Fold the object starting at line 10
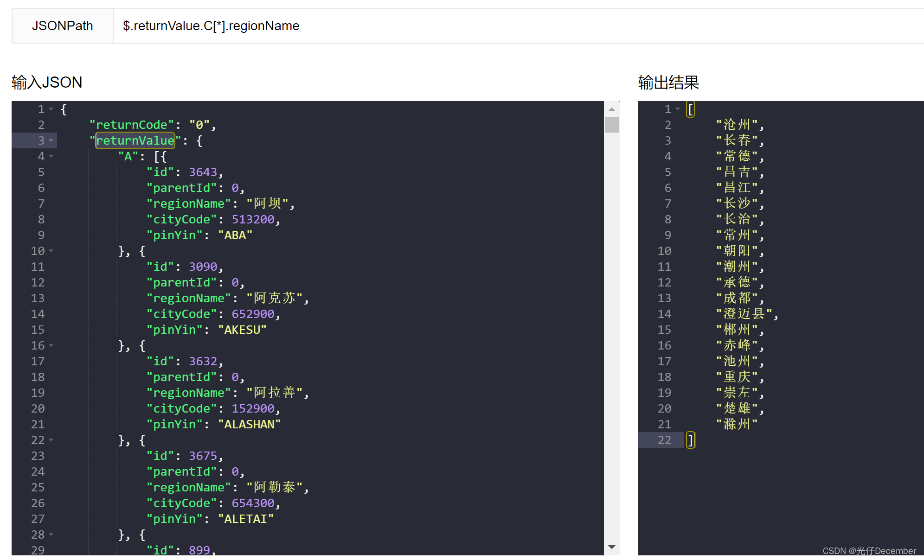Viewport: 924px width, 560px height. coord(51,251)
